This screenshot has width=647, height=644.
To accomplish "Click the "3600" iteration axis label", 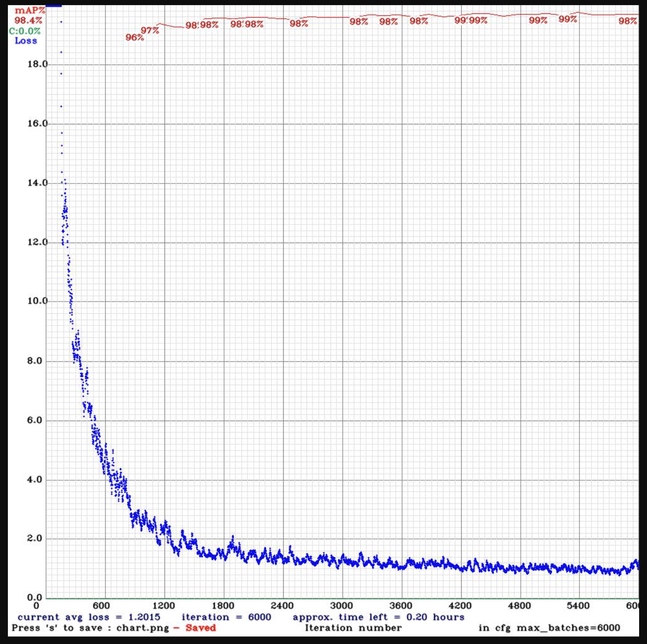I will point(401,606).
